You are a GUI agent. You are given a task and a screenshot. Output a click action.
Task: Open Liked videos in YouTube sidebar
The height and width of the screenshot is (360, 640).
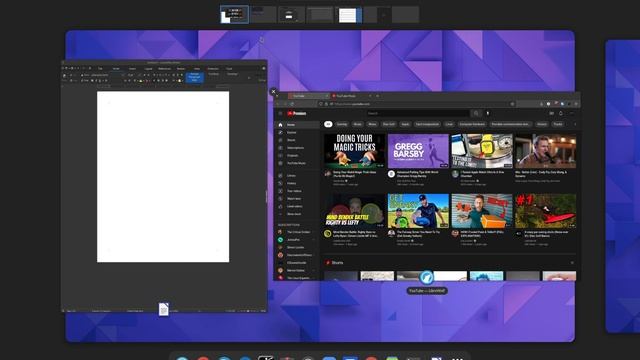click(x=297, y=207)
